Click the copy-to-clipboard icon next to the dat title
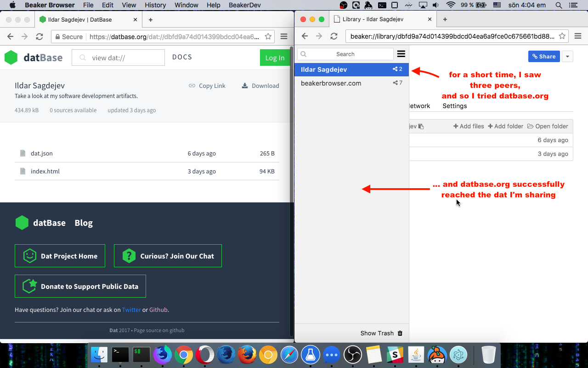The height and width of the screenshot is (368, 588). click(x=421, y=126)
